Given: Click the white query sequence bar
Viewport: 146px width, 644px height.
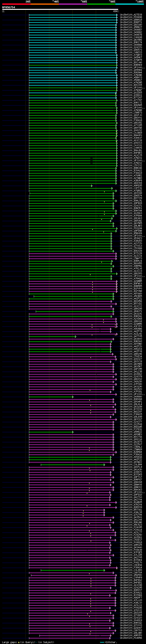Looking at the screenshot, I should (60, 10).
